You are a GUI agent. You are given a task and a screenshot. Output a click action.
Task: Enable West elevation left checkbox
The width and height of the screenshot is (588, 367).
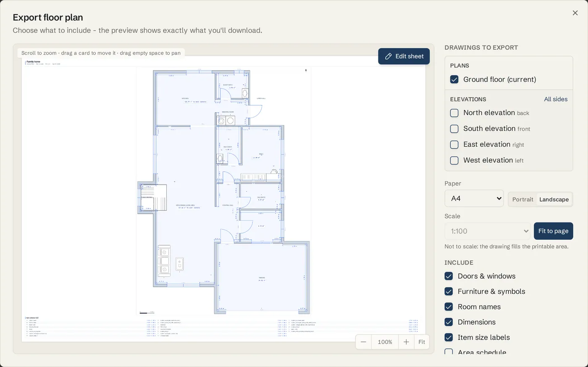click(x=454, y=161)
